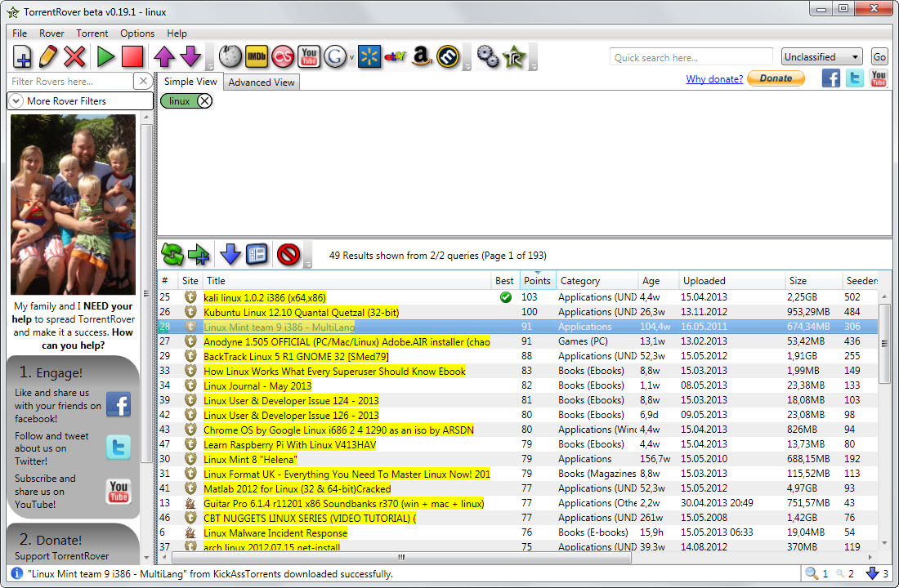The height and width of the screenshot is (588, 899).
Task: Click the family photo thumbnail
Action: click(74, 204)
